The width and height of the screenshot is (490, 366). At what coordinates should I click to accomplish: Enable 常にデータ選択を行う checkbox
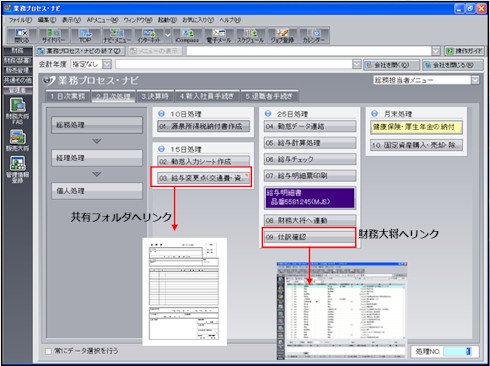click(49, 351)
